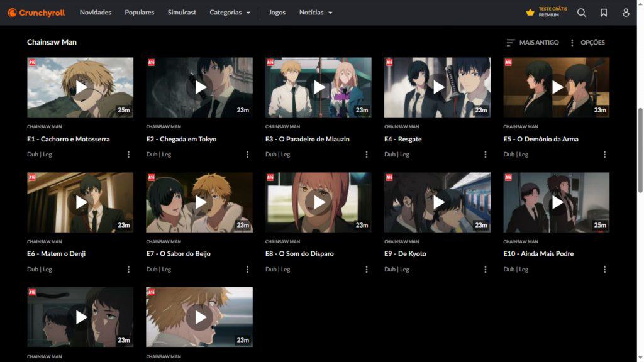644x362 pixels.
Task: Open more options for E3 episode
Action: pos(367,155)
